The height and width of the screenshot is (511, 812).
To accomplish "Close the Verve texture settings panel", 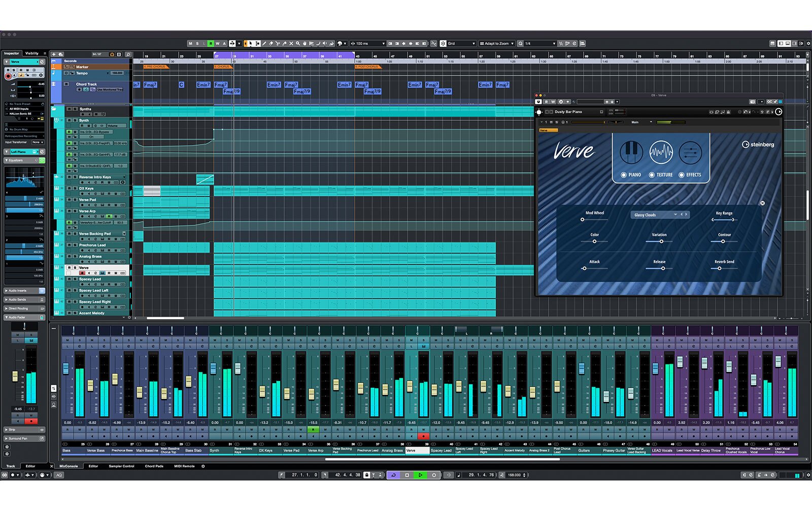I will click(762, 203).
